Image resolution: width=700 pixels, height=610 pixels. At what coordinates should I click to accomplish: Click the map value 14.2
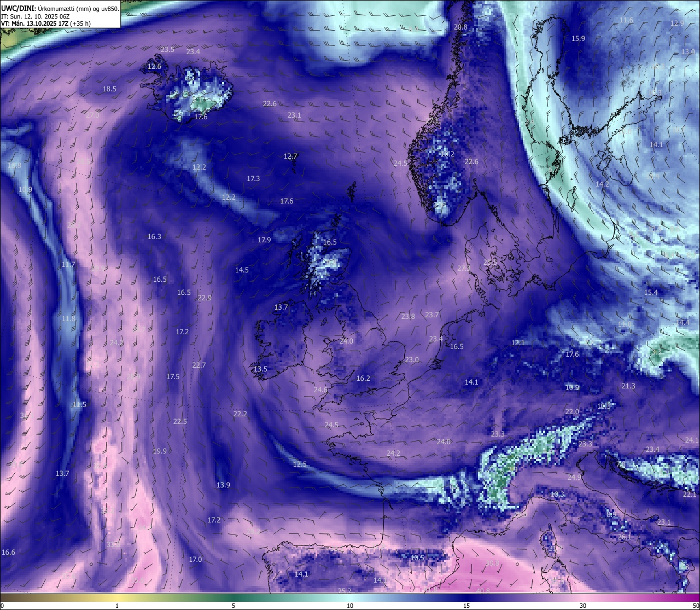coord(602,184)
